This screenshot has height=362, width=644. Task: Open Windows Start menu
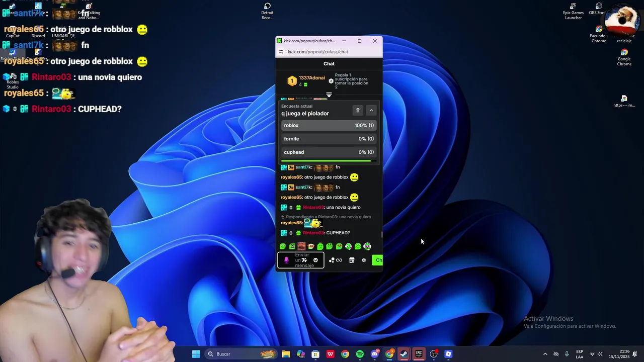tap(196, 354)
